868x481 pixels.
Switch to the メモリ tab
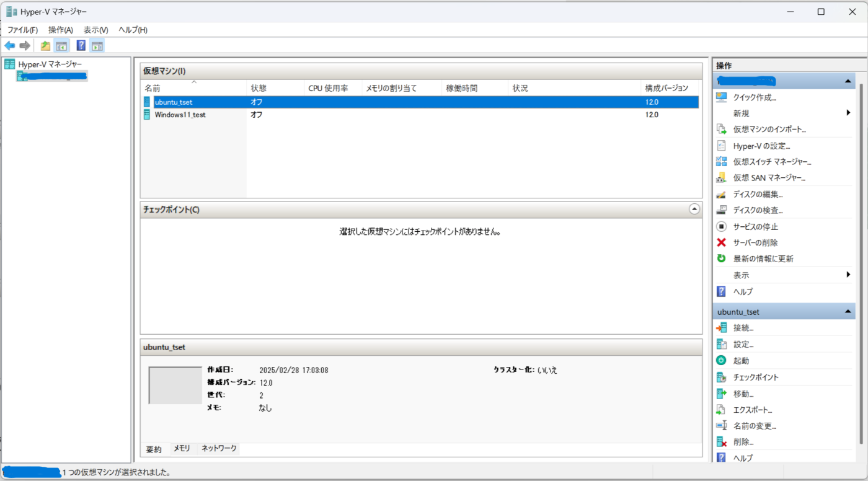(x=182, y=448)
